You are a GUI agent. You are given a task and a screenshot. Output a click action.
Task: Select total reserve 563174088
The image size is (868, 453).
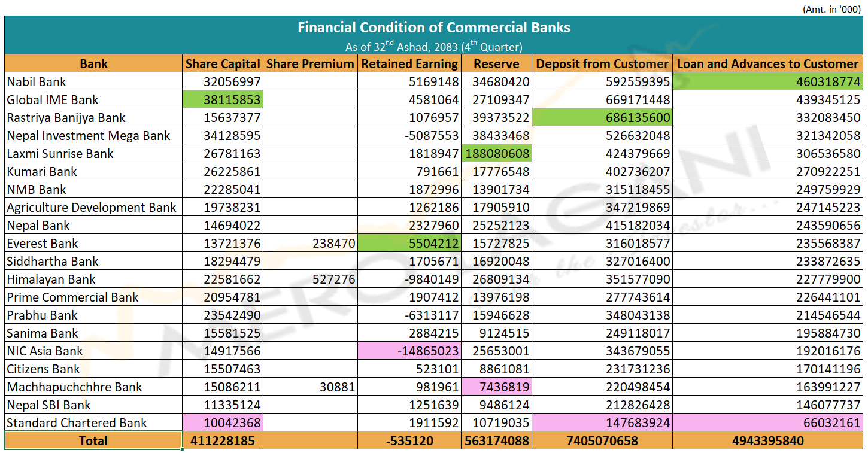[x=496, y=441]
